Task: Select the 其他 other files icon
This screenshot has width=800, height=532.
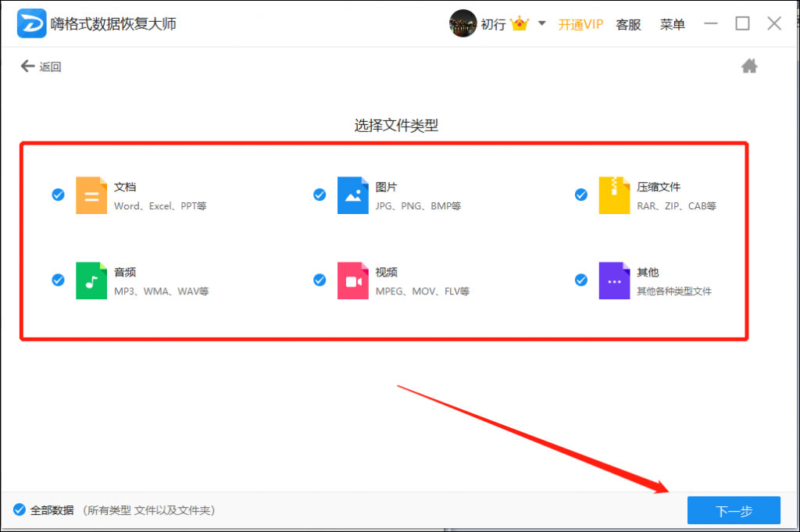Action: point(615,282)
